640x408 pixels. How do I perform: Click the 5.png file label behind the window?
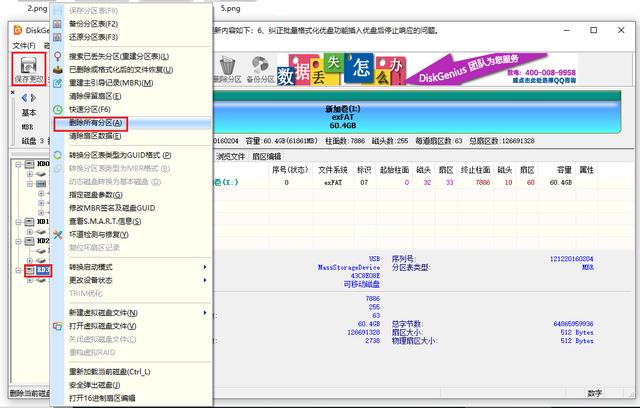coord(231,8)
